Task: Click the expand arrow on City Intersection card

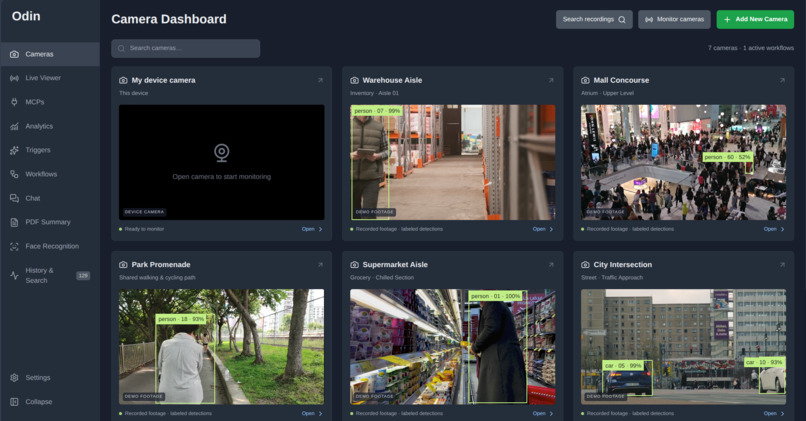Action: click(782, 265)
